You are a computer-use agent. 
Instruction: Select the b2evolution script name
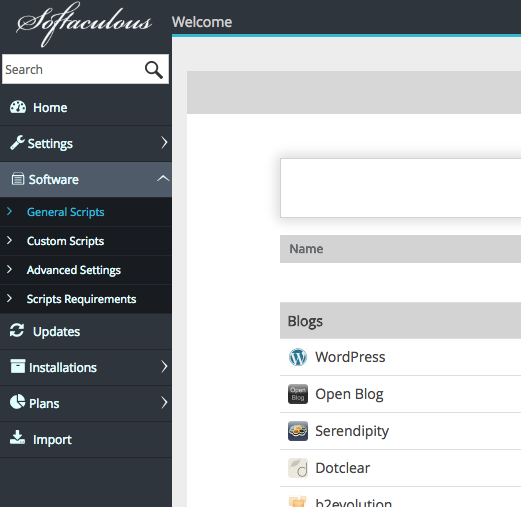pyautogui.click(x=354, y=502)
